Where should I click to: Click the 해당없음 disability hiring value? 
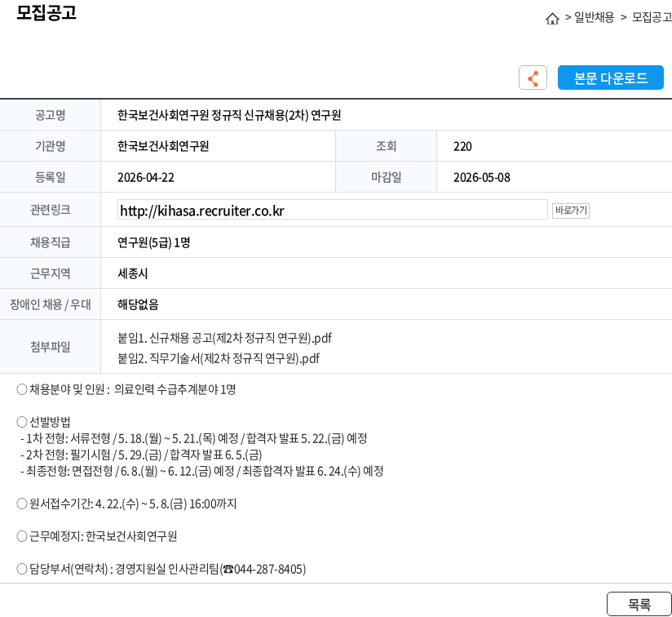138,304
